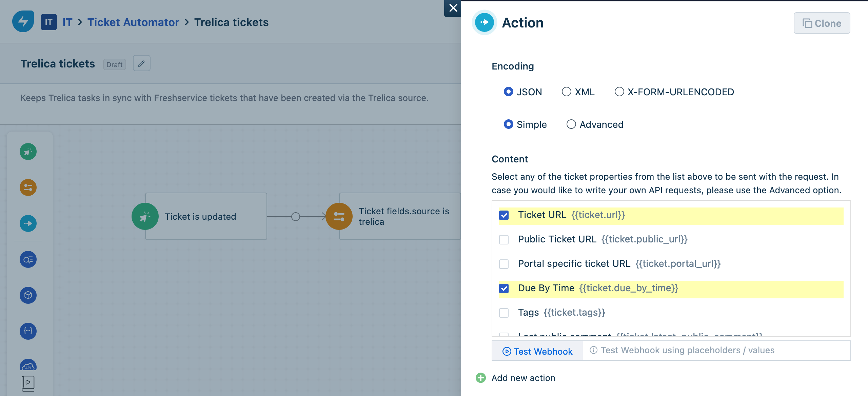
Task: Select the reader/search node icon in sidebar
Action: [28, 260]
